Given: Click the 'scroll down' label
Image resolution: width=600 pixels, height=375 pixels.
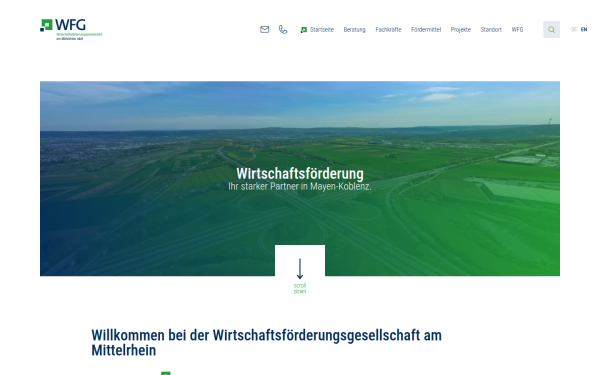Looking at the screenshot, I should point(300,289).
